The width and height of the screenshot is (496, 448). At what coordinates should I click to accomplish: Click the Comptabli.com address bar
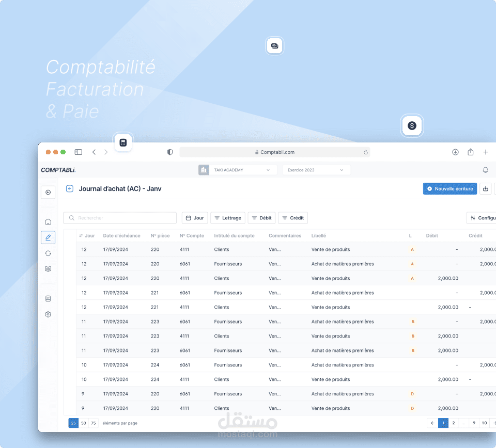pyautogui.click(x=274, y=152)
